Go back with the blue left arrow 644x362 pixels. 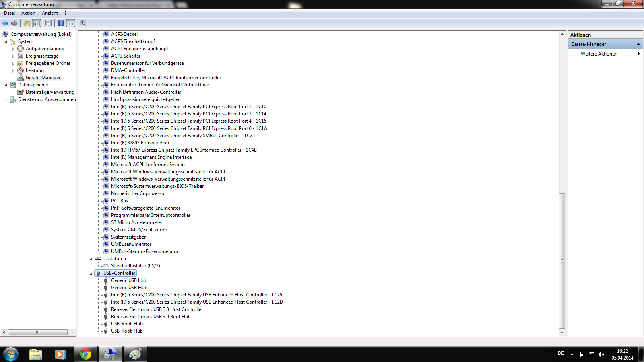[5, 23]
